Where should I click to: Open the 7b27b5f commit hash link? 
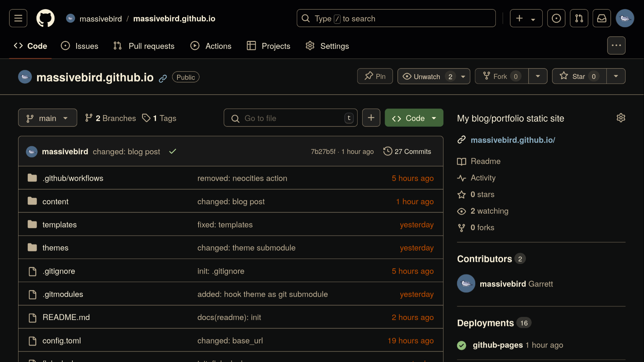(323, 152)
